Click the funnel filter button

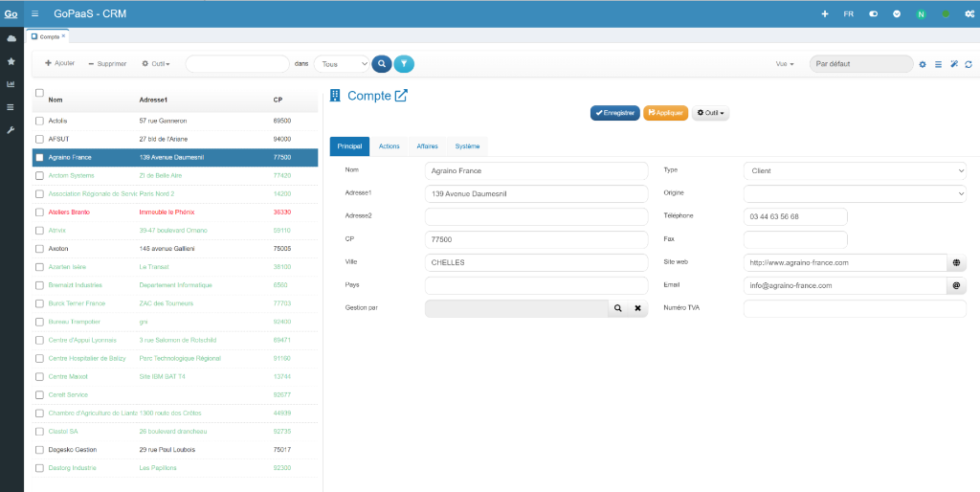pos(405,64)
